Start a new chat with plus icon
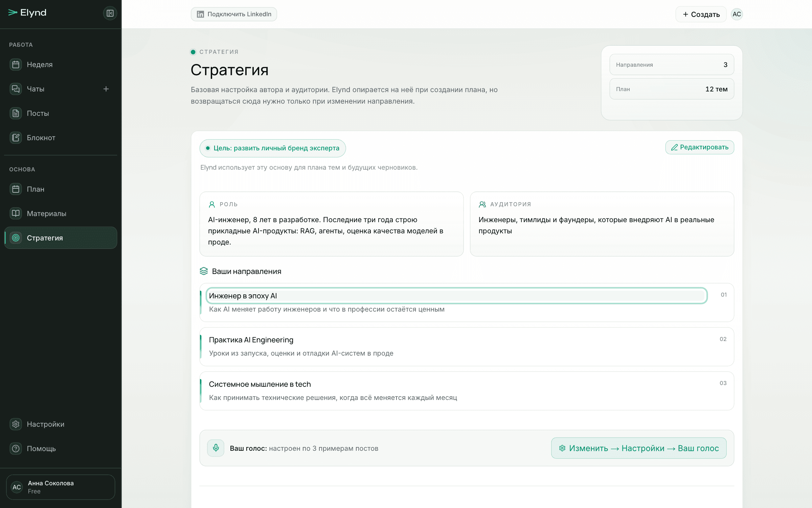 (106, 89)
